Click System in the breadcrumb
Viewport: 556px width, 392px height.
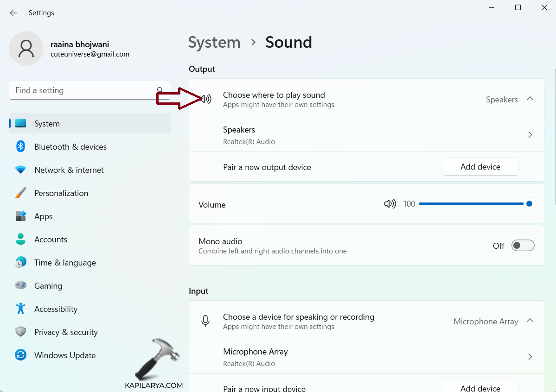(x=214, y=42)
